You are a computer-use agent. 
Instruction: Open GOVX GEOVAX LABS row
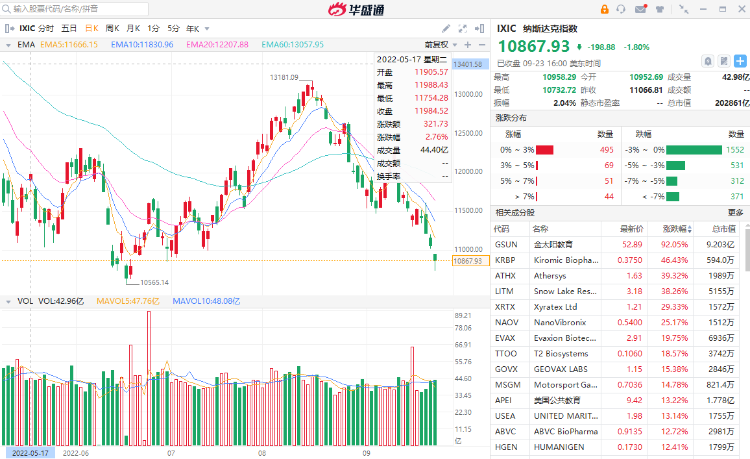pos(617,369)
